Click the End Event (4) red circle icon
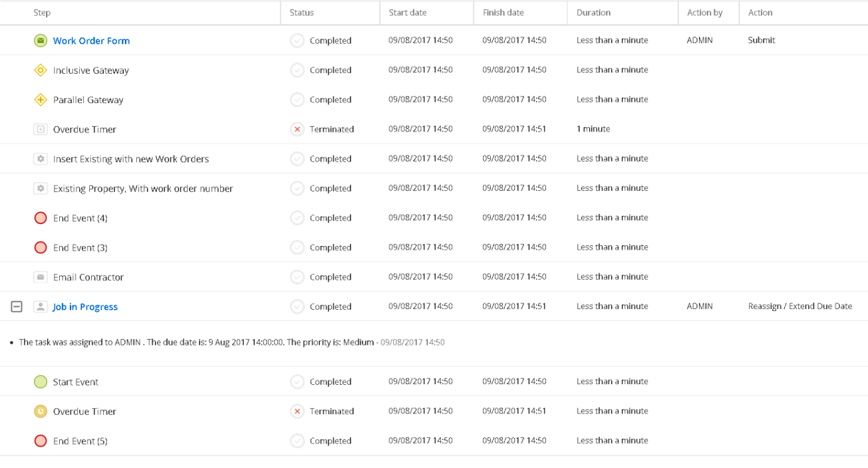This screenshot has height=468, width=868. click(x=41, y=218)
